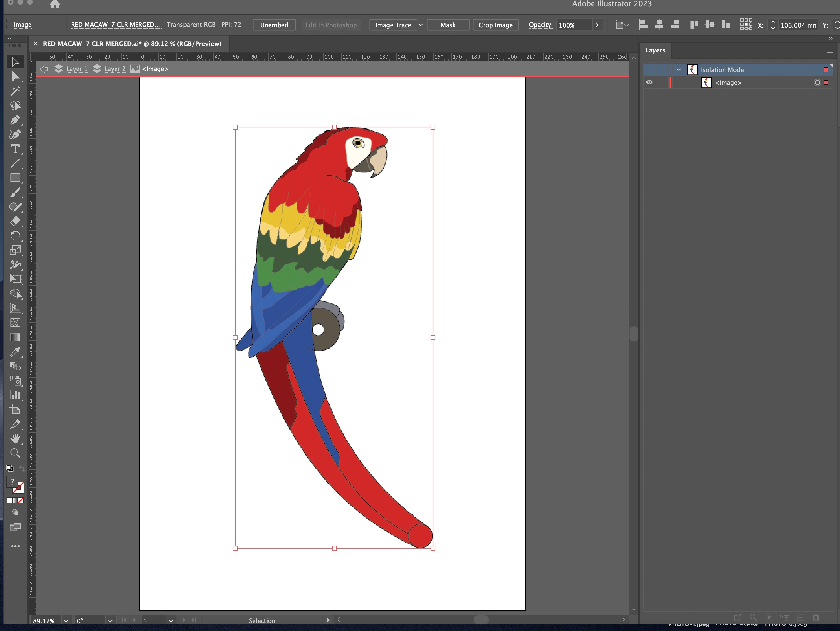Hide the <Image> layer with eye icon
The image size is (840, 631).
[x=649, y=82]
